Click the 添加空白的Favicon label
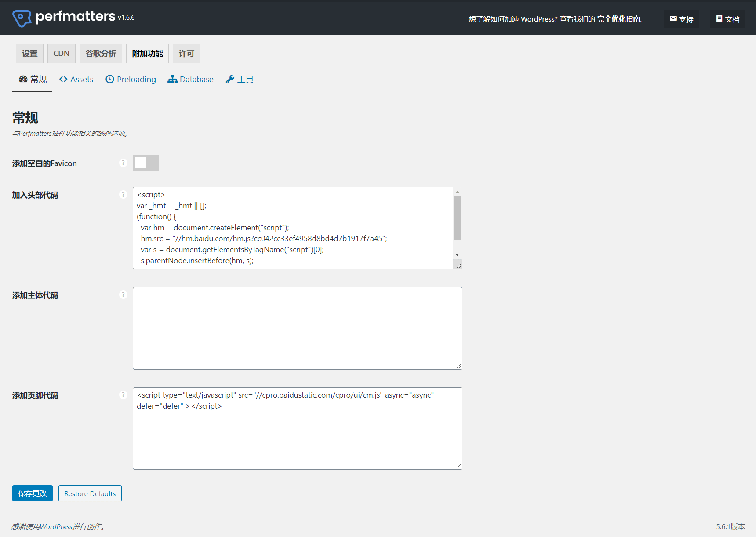 click(x=44, y=163)
